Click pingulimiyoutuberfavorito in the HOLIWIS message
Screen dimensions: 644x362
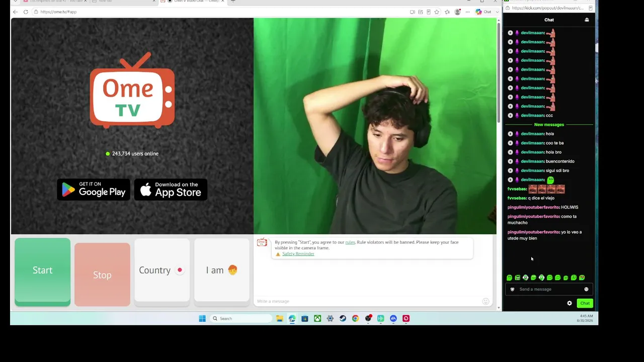click(533, 207)
